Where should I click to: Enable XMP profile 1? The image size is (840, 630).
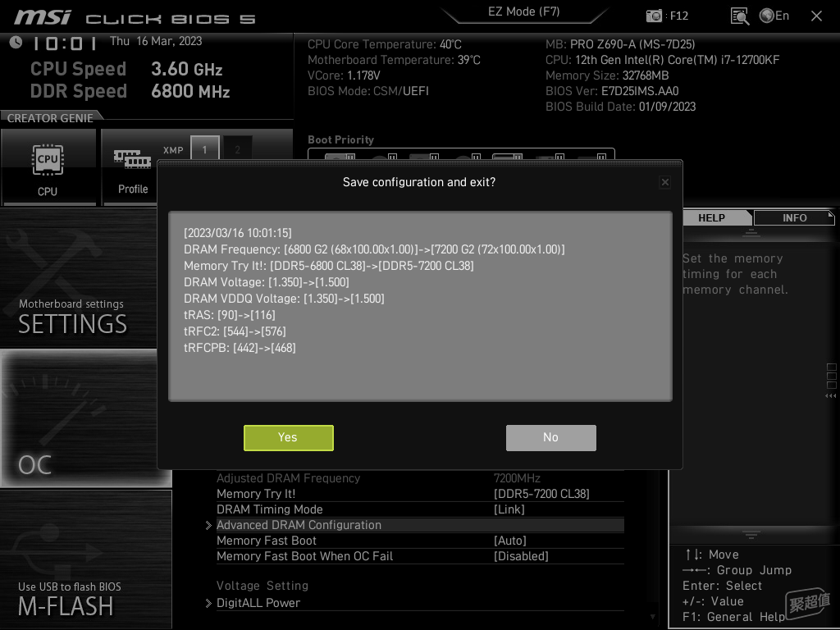coord(204,149)
